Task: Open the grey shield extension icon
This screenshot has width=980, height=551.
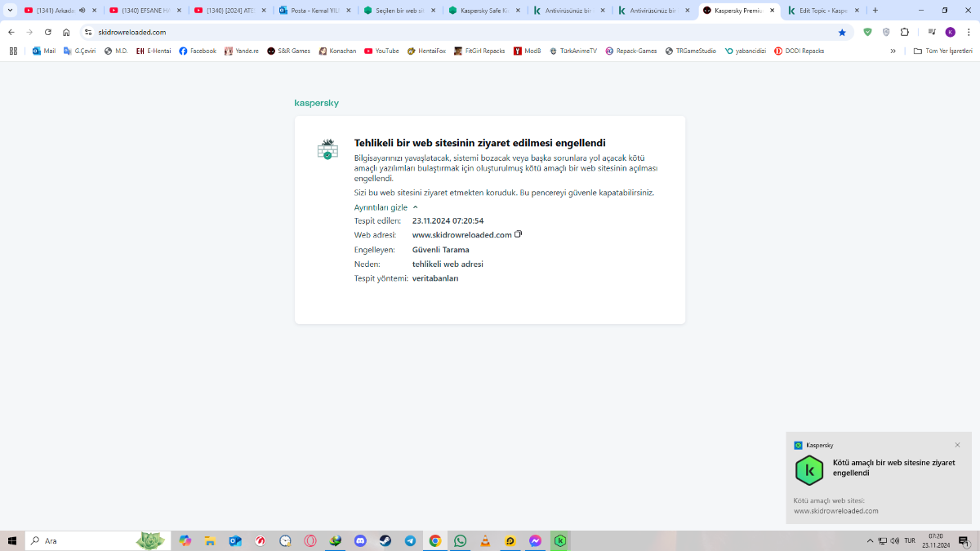Action: click(886, 32)
